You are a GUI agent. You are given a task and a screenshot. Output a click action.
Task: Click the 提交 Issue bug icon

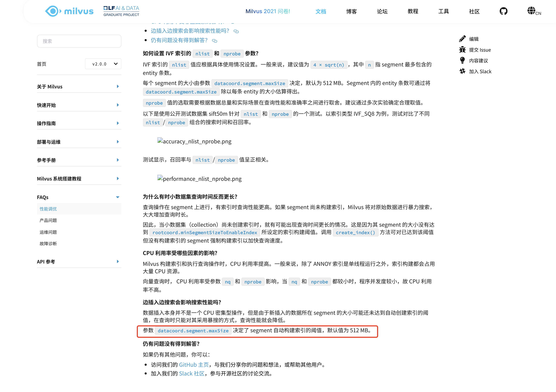click(x=462, y=50)
